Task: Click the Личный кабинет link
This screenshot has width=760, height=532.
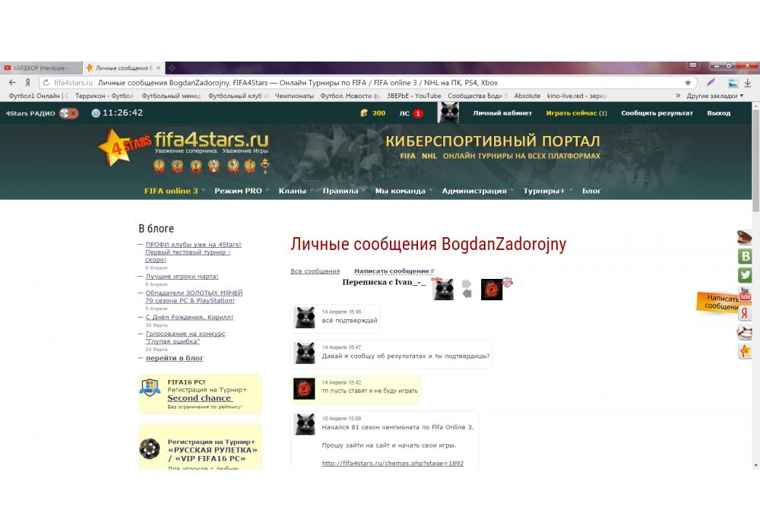Action: [x=498, y=113]
